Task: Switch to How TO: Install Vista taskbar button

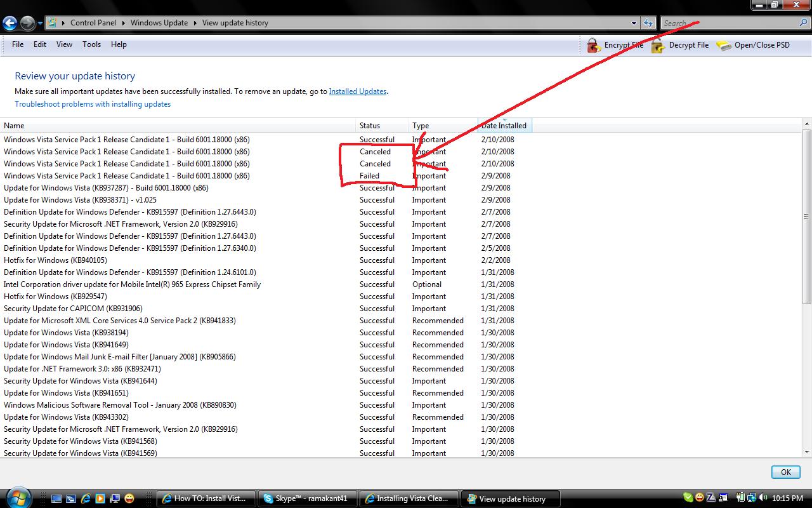Action: tap(206, 498)
